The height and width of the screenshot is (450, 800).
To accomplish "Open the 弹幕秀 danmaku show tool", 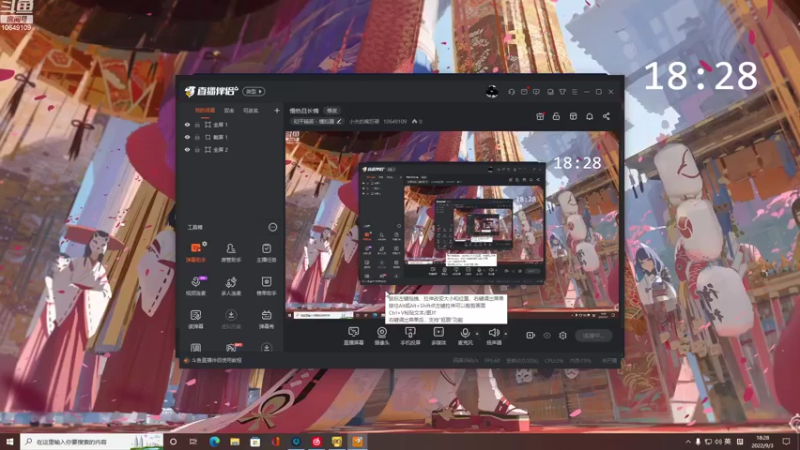I will tap(266, 319).
